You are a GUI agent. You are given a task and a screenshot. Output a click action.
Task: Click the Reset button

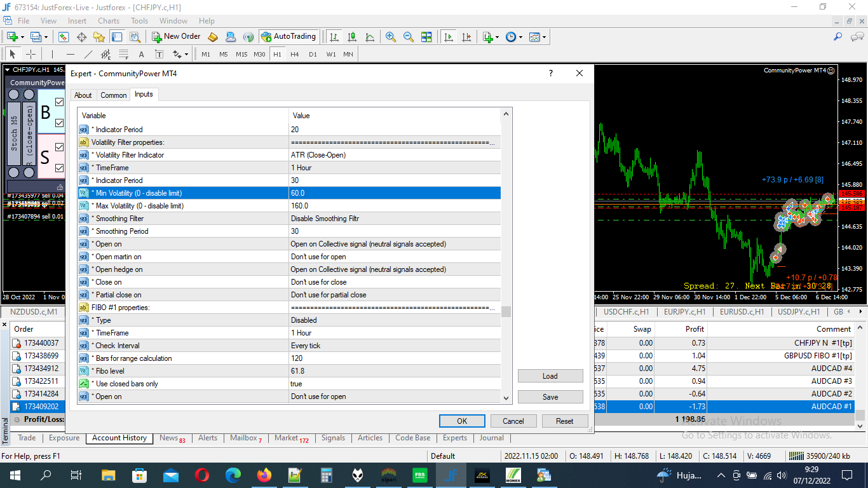tap(565, 421)
